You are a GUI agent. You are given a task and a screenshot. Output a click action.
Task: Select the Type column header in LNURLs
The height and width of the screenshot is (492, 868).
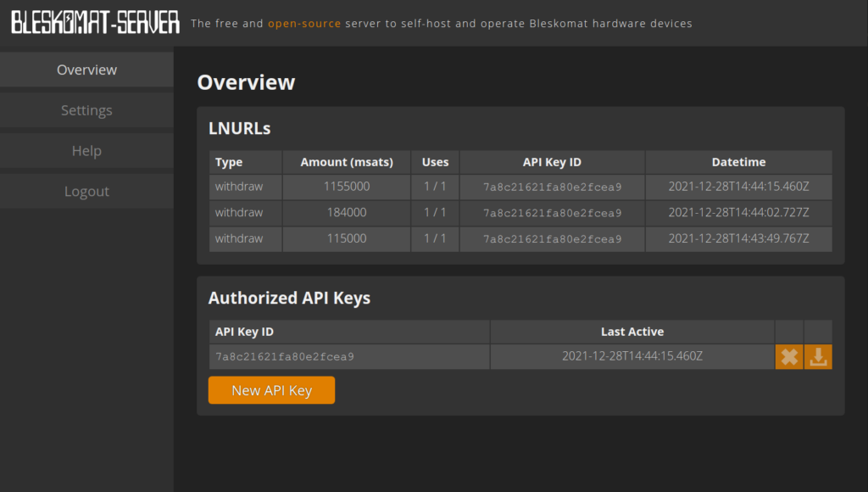246,162
